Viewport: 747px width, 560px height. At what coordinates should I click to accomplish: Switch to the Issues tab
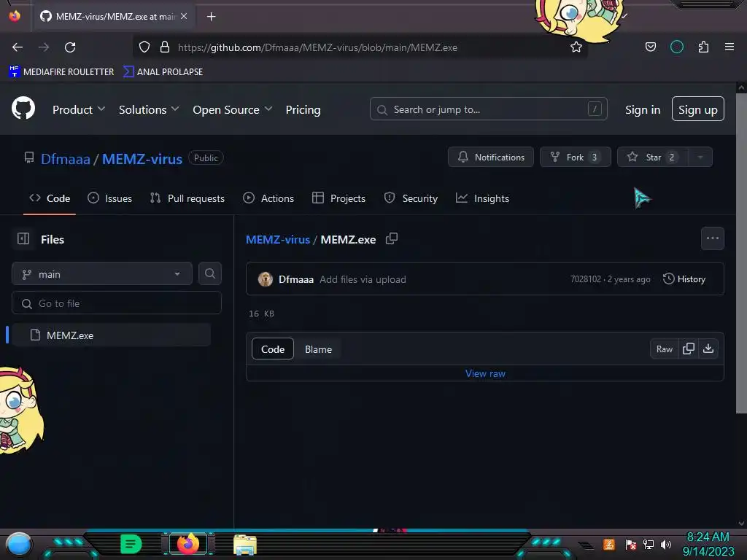click(109, 198)
